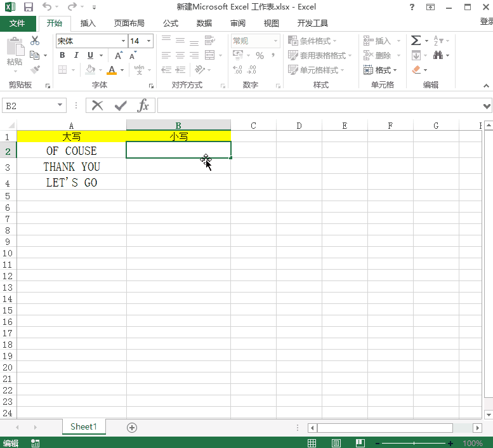Click the Copy icon
This screenshot has height=448, width=493.
(x=34, y=55)
